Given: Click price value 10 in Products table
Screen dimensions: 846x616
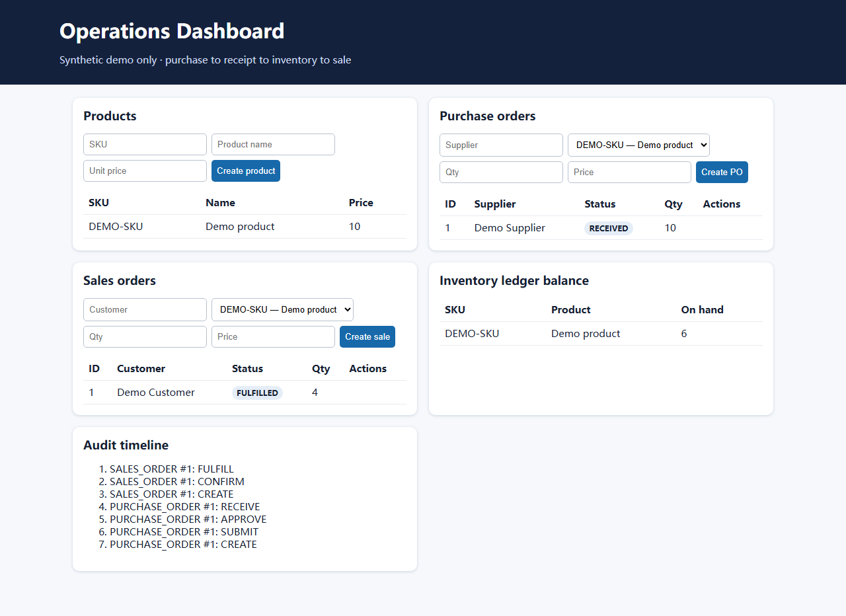Looking at the screenshot, I should [x=354, y=226].
